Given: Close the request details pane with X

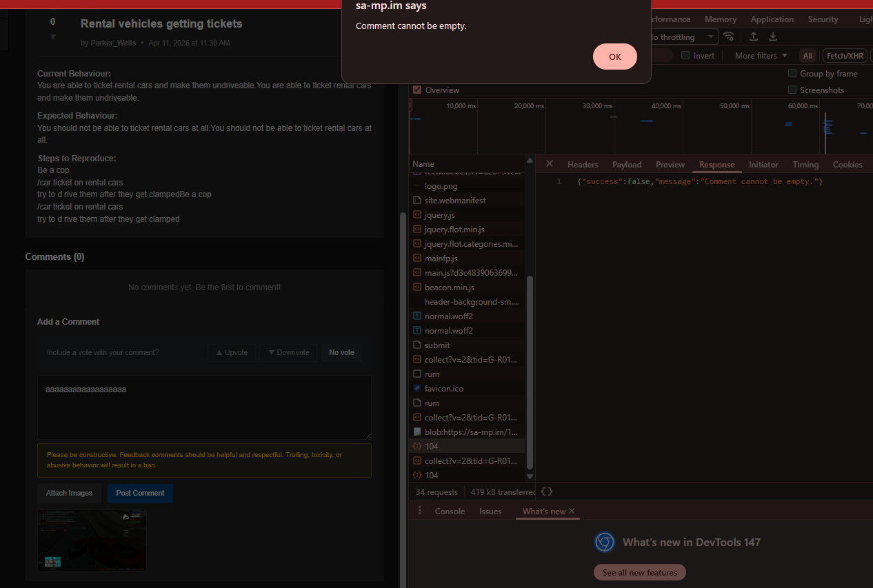Looking at the screenshot, I should [x=550, y=164].
